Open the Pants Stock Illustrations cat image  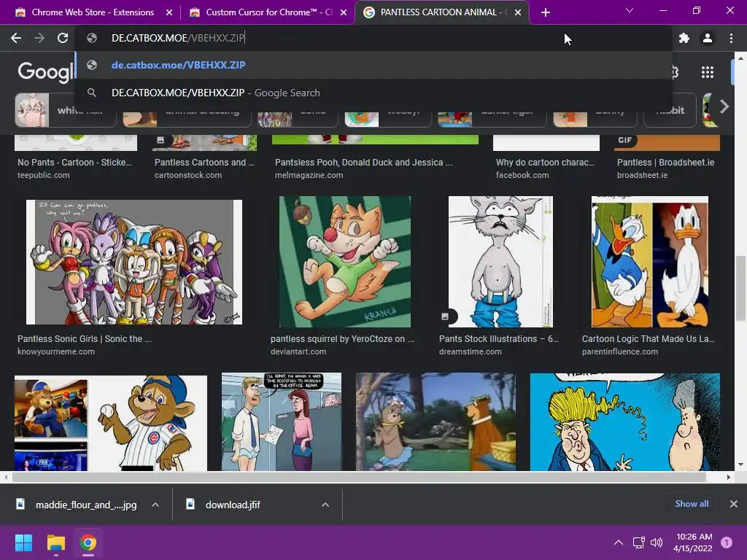[x=500, y=262]
